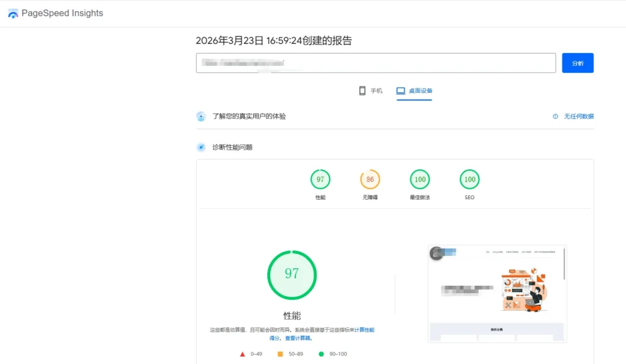Select the 性能 score gauge showing 97 in the score row
The height and width of the screenshot is (364, 626).
[320, 180]
